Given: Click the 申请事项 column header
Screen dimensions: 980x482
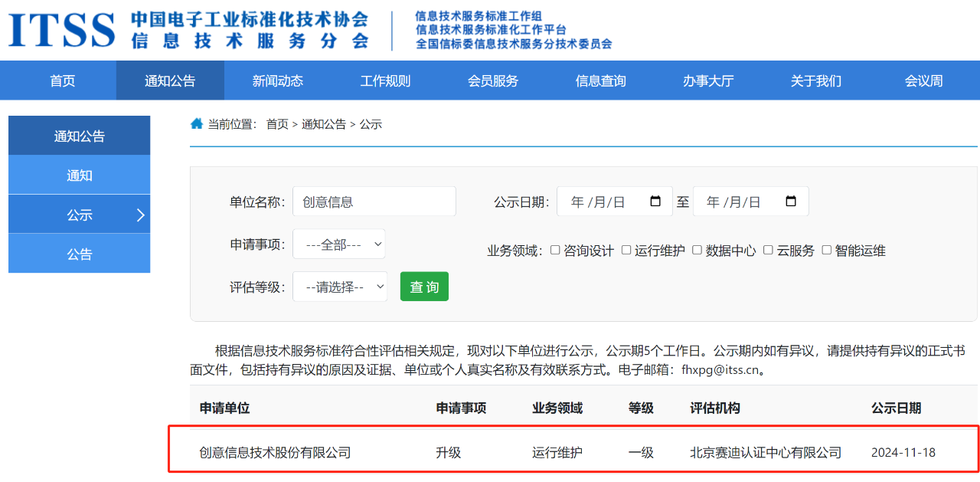Looking at the screenshot, I should click(461, 408).
